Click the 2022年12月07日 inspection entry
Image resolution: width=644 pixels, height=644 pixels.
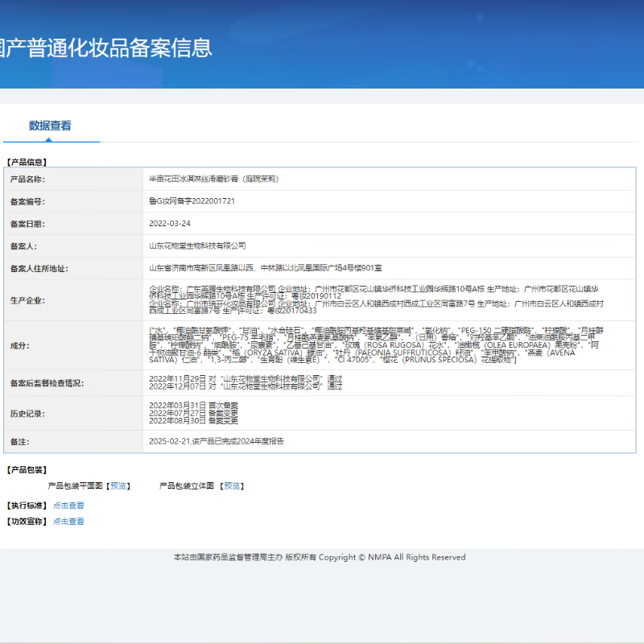tap(246, 386)
